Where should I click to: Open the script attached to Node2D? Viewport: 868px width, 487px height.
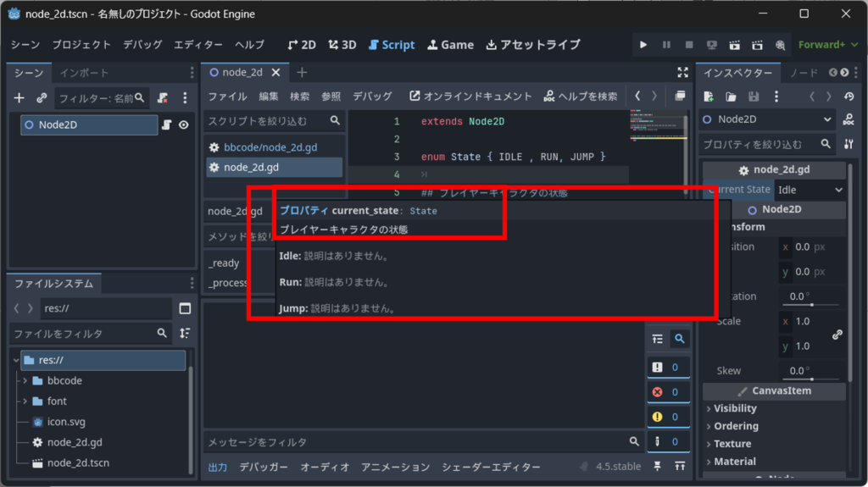click(x=167, y=125)
